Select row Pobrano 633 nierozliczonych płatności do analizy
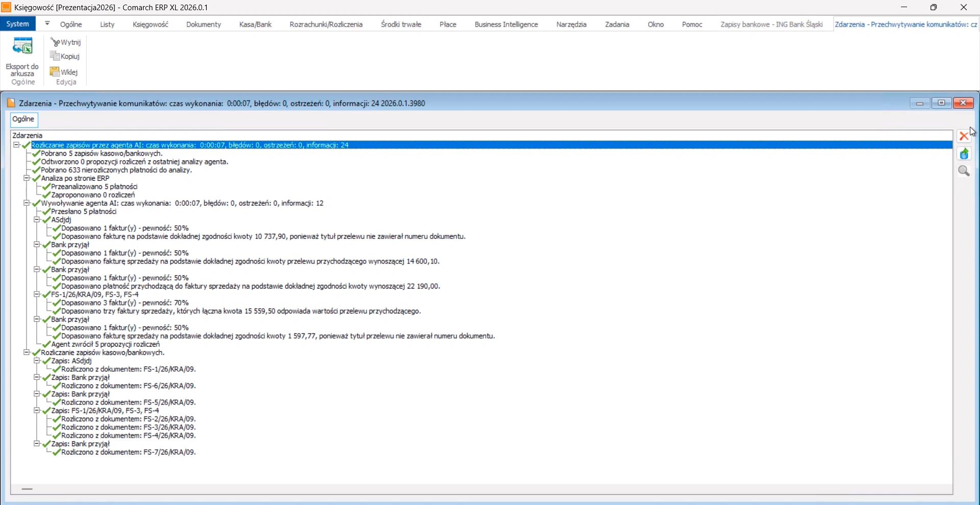The height and width of the screenshot is (505, 980). [116, 170]
